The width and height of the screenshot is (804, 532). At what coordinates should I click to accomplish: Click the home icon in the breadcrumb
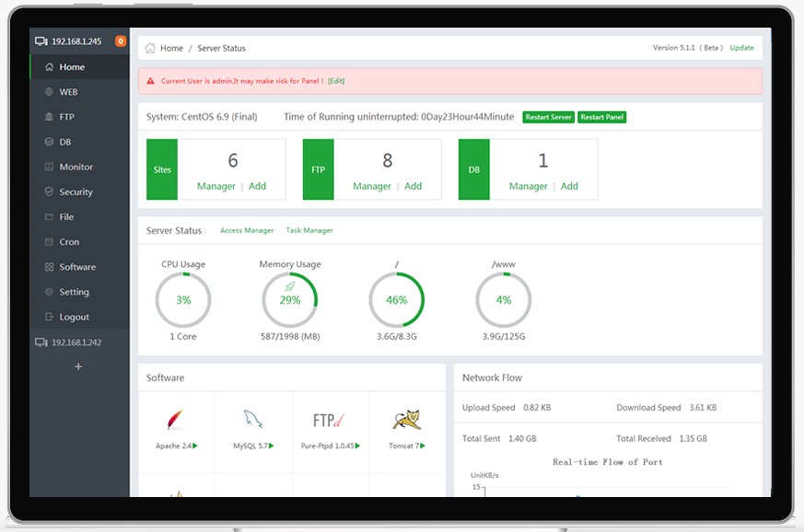tap(150, 48)
